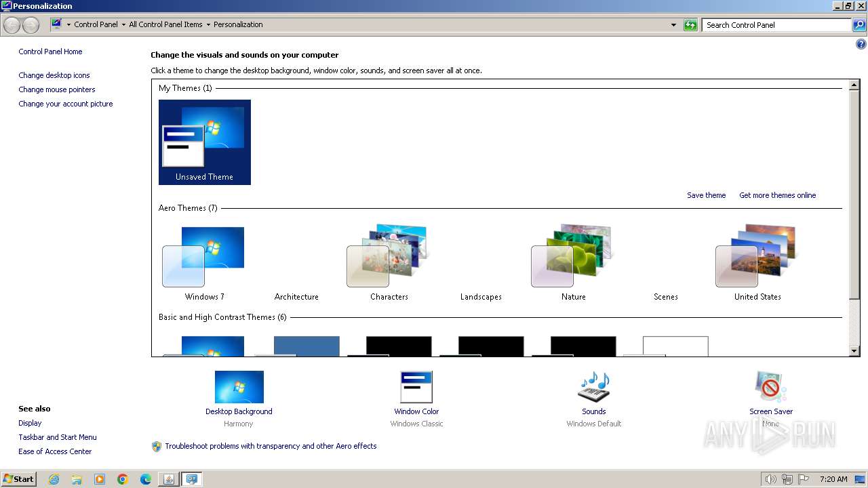Expand the root breadcrumb arrow before Control Panel

68,24
